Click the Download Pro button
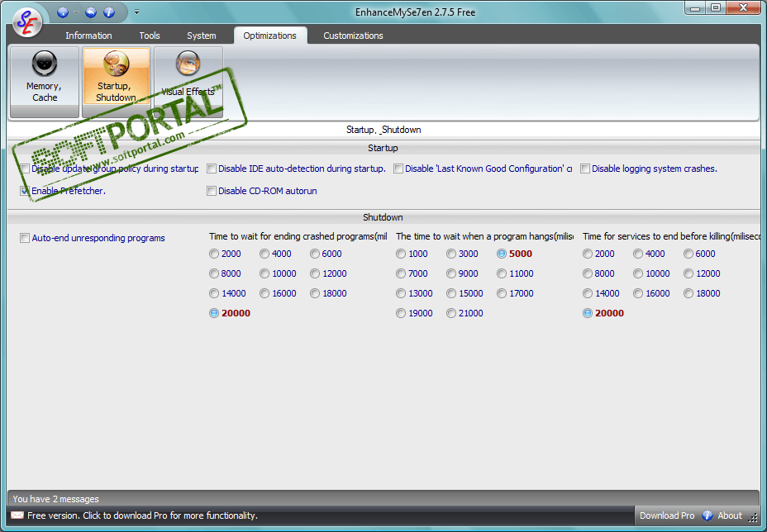 pos(667,515)
